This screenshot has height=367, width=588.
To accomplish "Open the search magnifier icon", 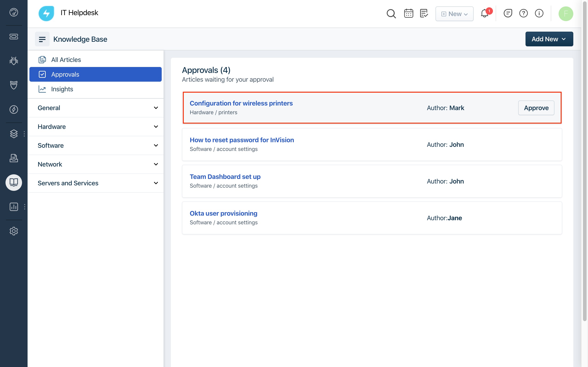I will (391, 14).
